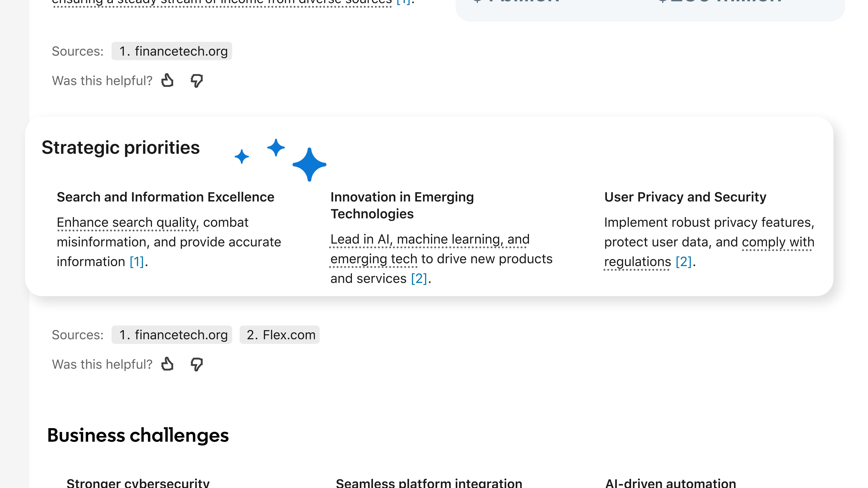Click thumbs up below Strategic priorities card

(167, 364)
